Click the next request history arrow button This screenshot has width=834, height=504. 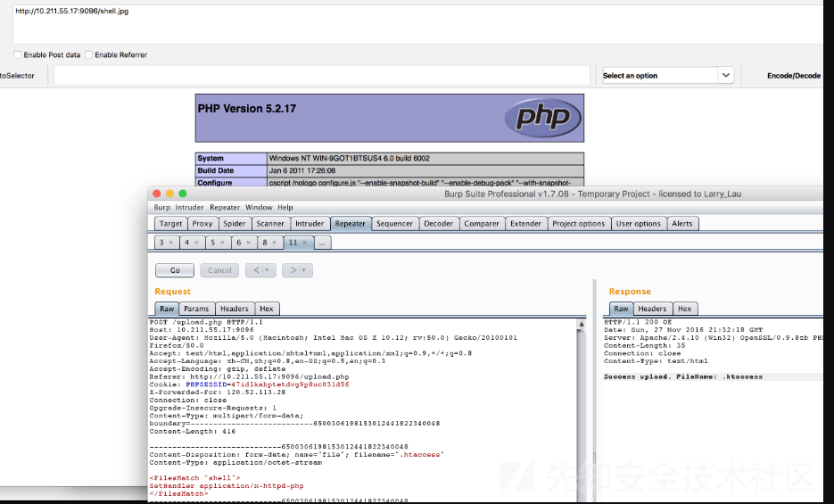pyautogui.click(x=297, y=270)
